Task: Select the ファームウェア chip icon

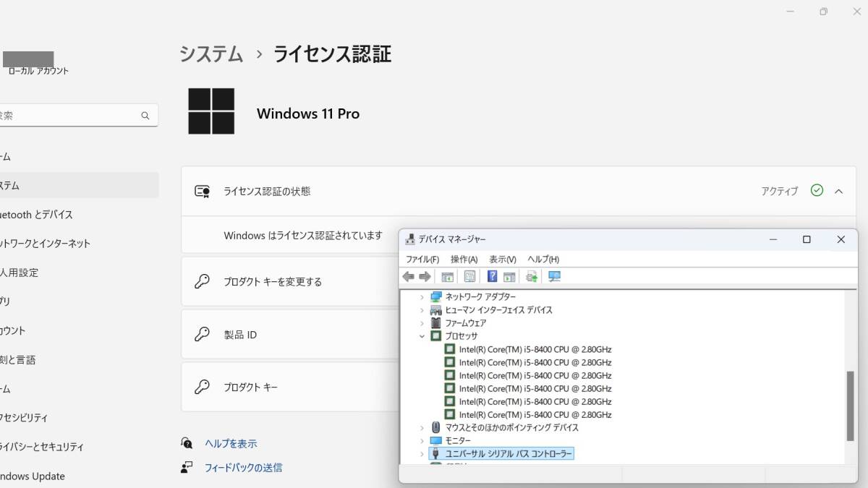Action: (436, 323)
